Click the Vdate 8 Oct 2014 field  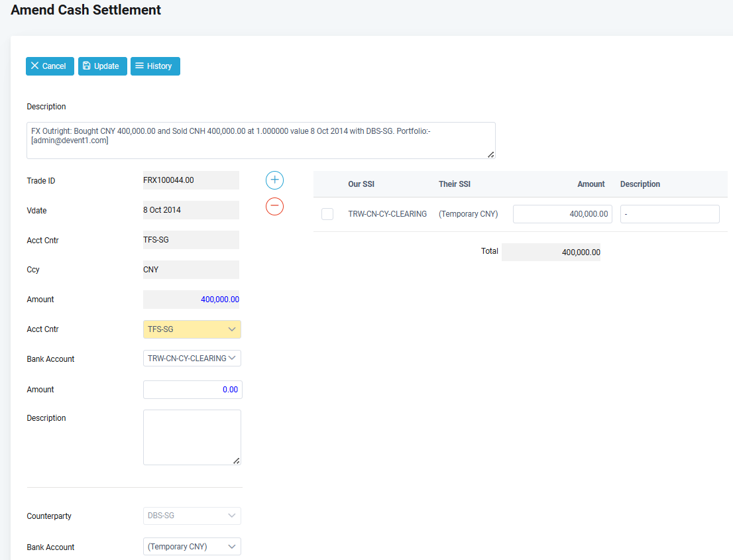pyautogui.click(x=191, y=210)
